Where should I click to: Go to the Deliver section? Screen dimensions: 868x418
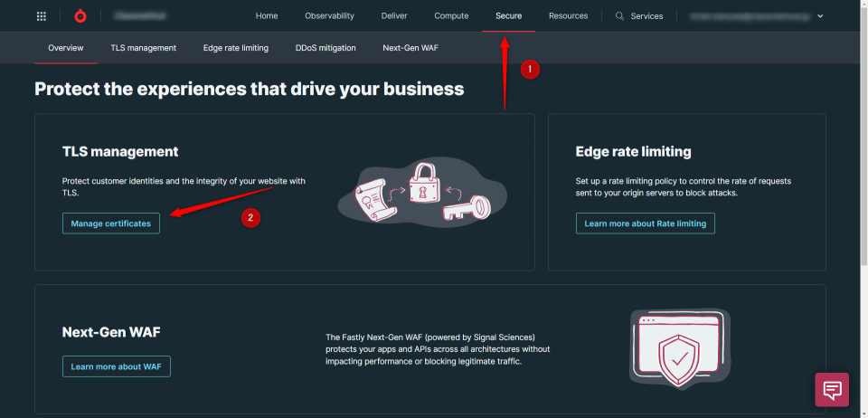point(394,16)
